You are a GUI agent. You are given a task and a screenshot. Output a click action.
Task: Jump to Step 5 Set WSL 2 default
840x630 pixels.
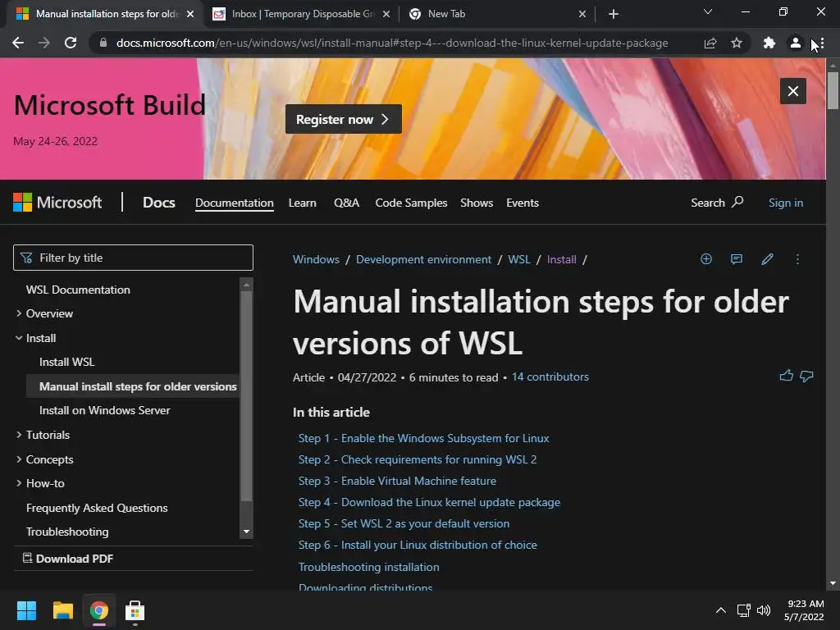[404, 523]
